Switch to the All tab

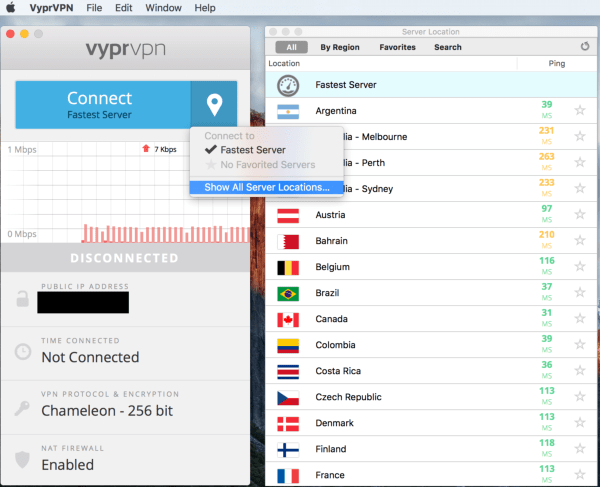pos(292,47)
